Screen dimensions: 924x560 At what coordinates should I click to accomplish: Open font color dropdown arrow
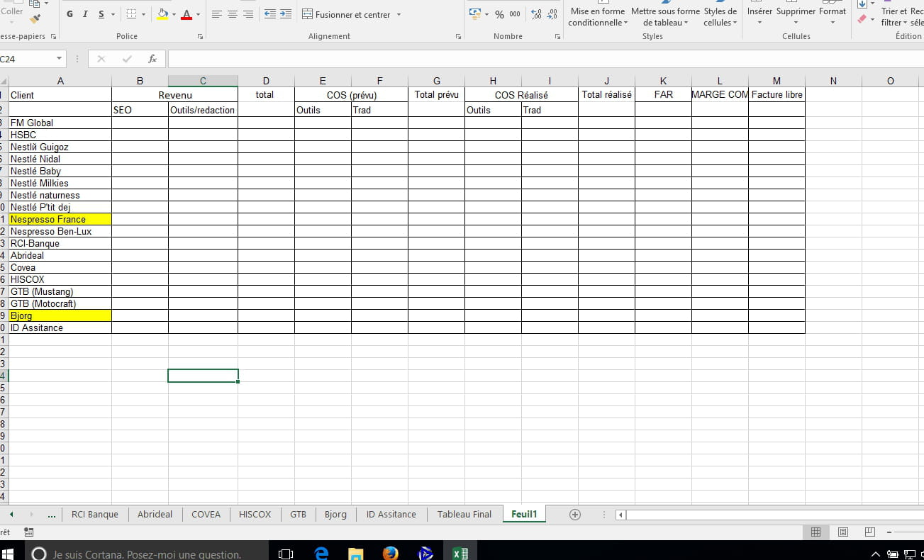[198, 14]
